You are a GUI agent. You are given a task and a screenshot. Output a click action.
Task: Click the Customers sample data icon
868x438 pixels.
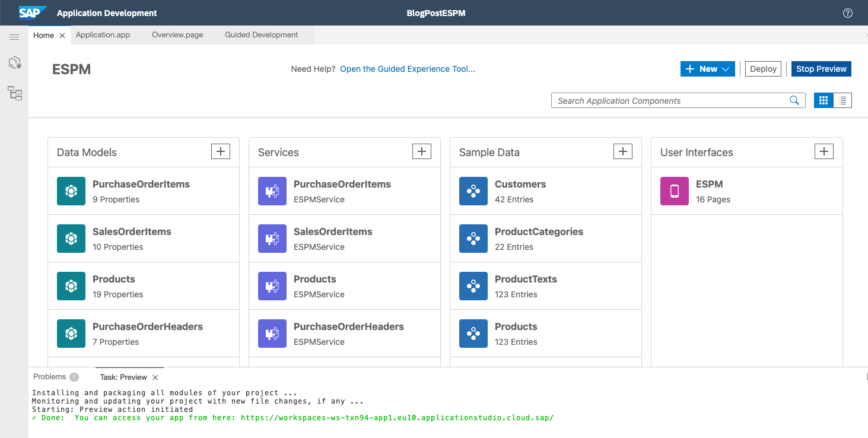pos(473,191)
